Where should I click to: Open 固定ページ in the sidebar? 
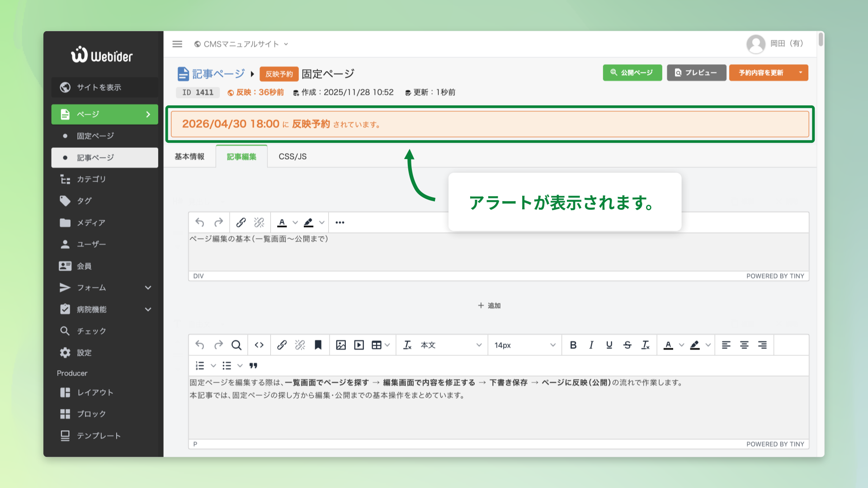tap(104, 136)
